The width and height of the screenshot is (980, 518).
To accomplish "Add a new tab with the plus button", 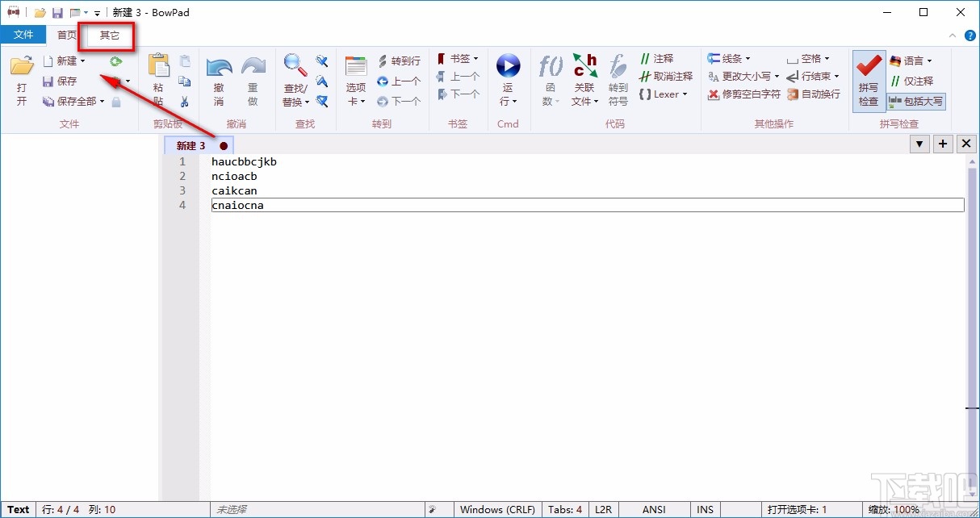I will (x=943, y=144).
